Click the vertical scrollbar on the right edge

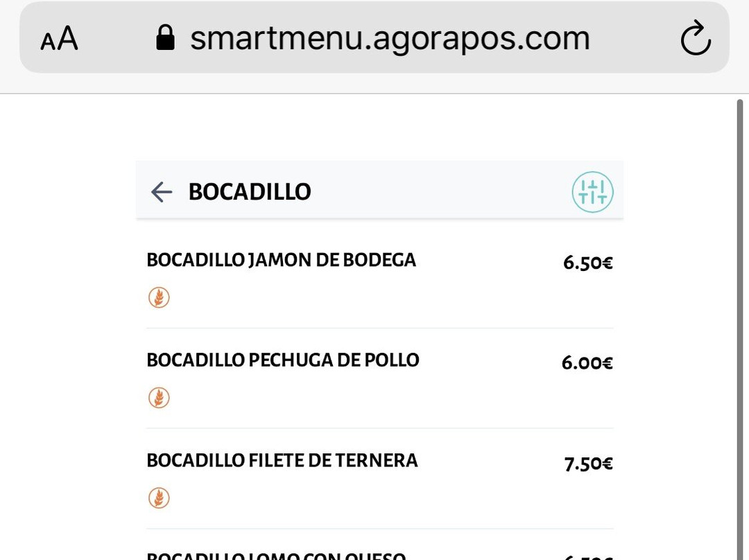[740, 329]
